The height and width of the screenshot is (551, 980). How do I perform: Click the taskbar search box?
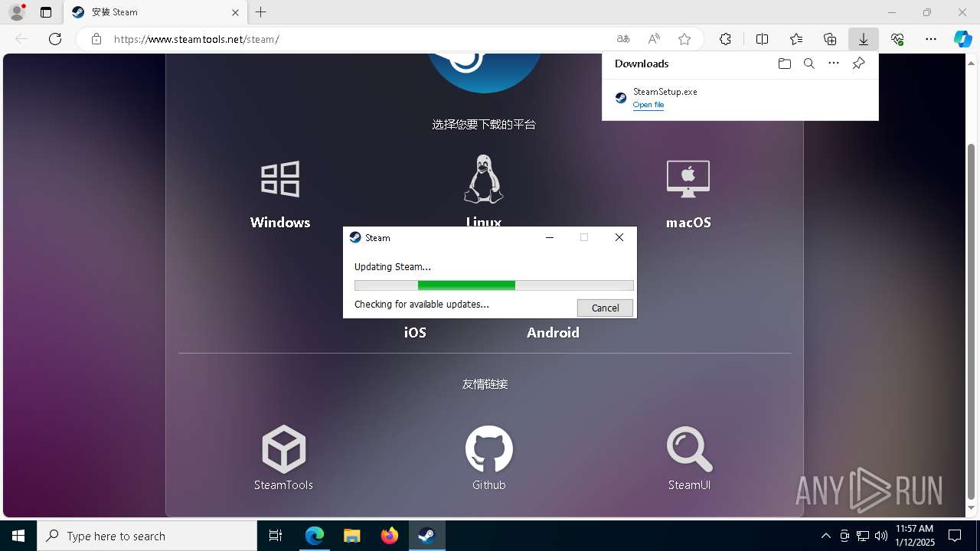coord(147,536)
